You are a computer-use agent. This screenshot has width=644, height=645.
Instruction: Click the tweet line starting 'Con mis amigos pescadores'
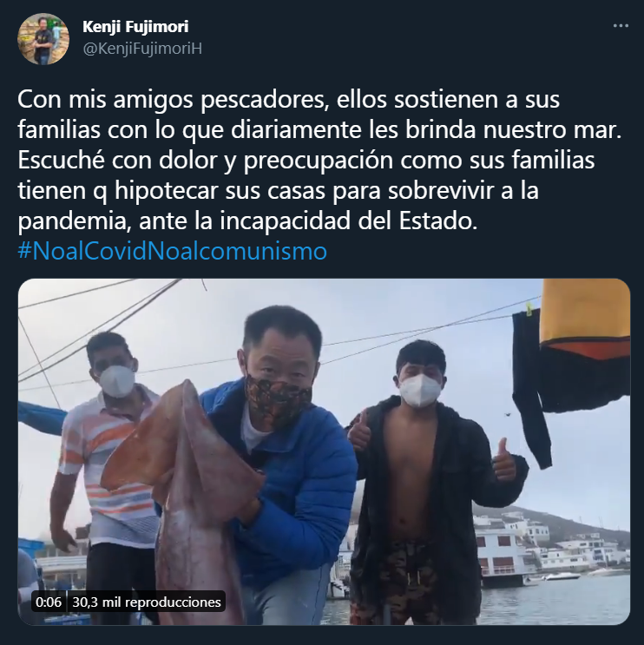click(288, 100)
